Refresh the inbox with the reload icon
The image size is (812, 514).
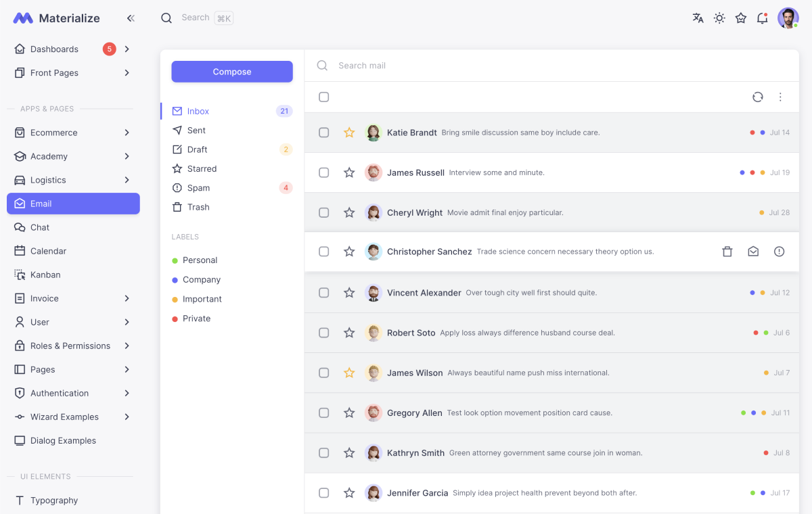(757, 97)
